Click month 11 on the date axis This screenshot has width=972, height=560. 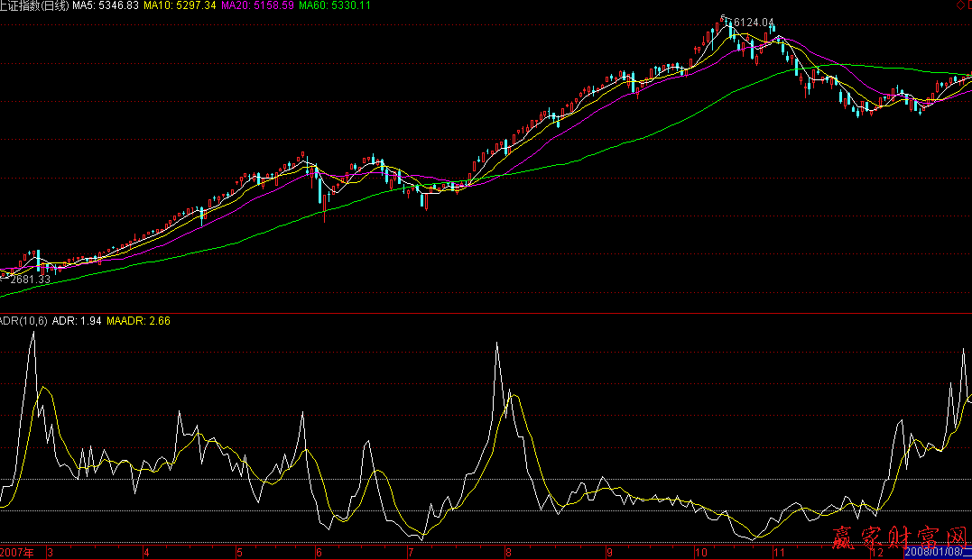pyautogui.click(x=777, y=552)
